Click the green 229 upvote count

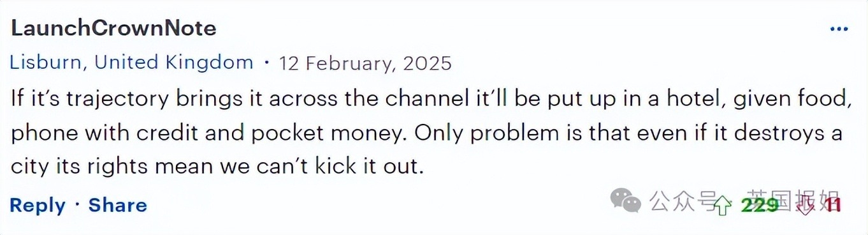click(x=759, y=205)
